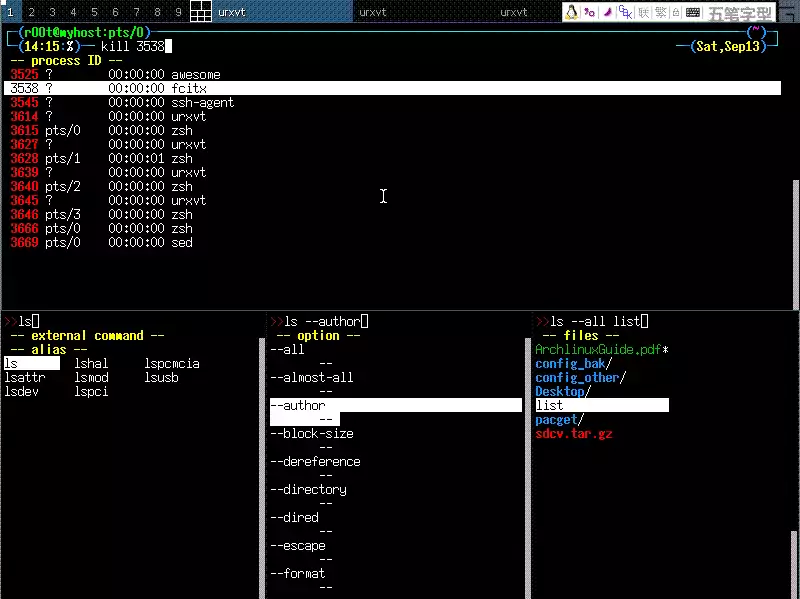800x599 pixels.
Task: Toggle the 繁 traditional Chinese button
Action: tap(661, 12)
